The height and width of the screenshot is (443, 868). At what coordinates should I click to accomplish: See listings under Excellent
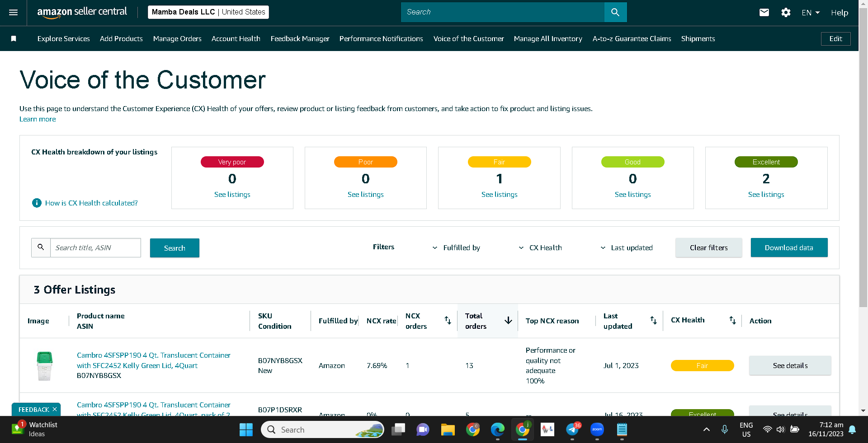[766, 195]
